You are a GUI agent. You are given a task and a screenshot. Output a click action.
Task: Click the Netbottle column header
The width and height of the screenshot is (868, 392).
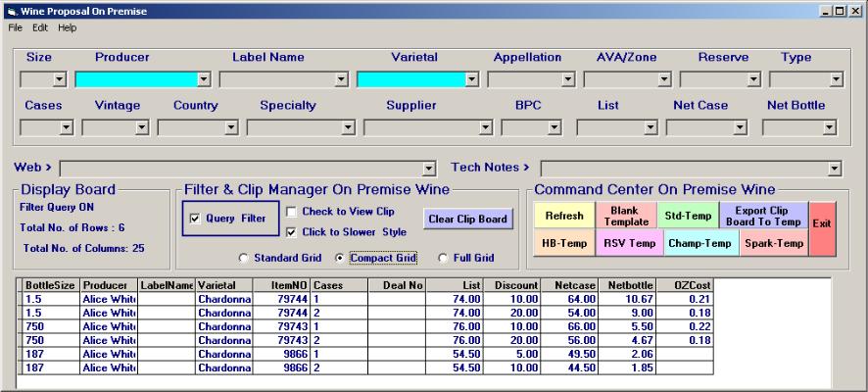tap(627, 286)
